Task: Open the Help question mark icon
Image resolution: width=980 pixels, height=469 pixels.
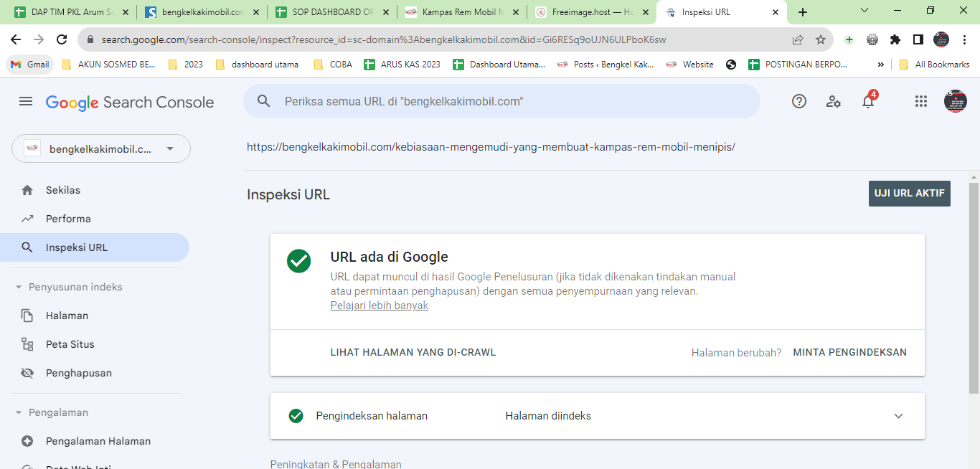Action: 799,101
